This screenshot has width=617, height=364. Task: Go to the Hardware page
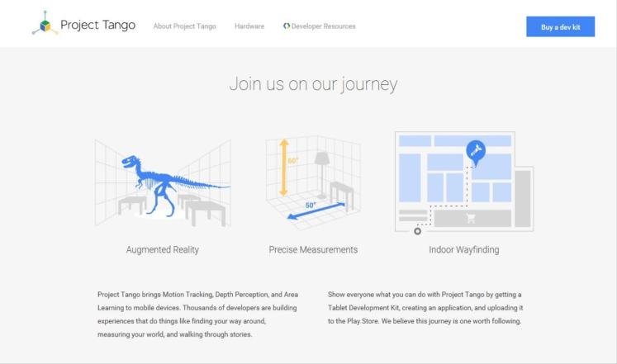click(x=249, y=26)
